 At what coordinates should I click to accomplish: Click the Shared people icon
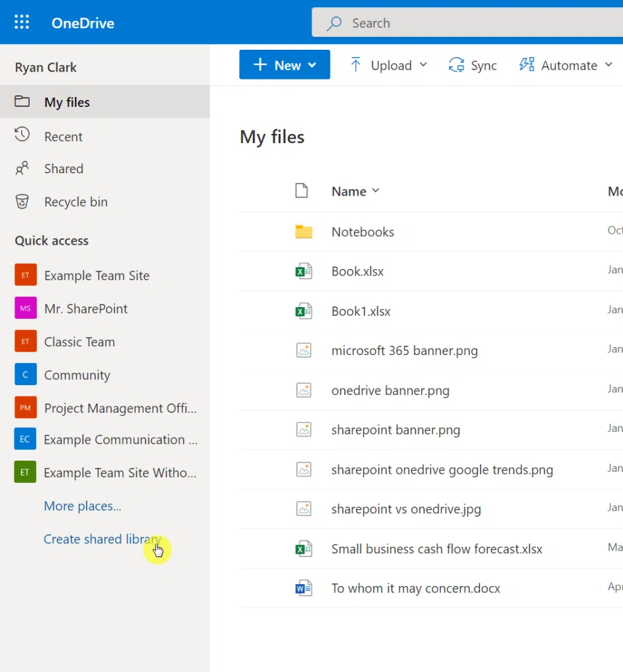[22, 168]
